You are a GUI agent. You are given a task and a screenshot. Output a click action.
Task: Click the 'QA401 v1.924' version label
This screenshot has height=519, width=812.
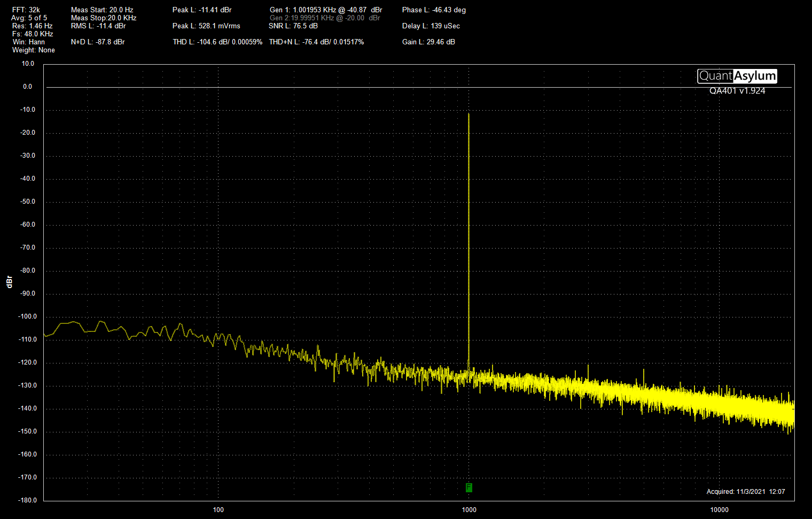(x=737, y=91)
